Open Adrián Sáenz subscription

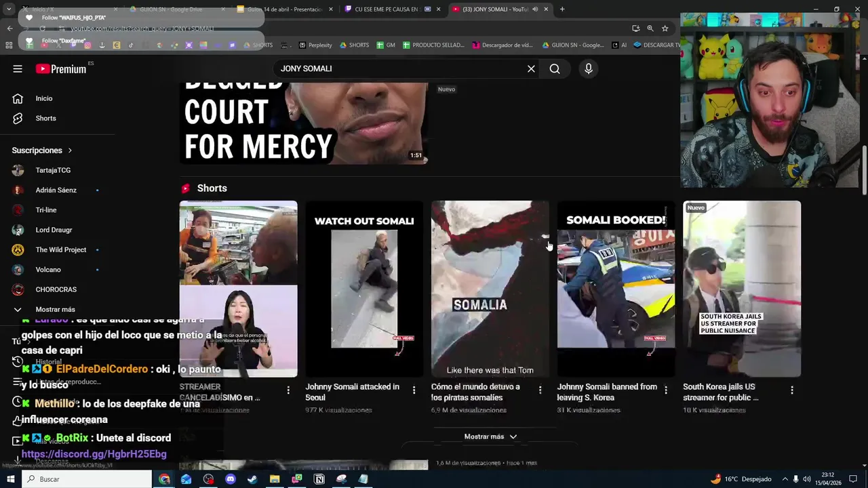(56, 190)
